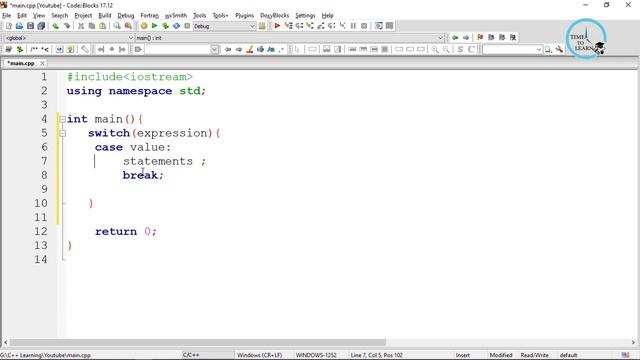Build and run icon

click(165, 26)
